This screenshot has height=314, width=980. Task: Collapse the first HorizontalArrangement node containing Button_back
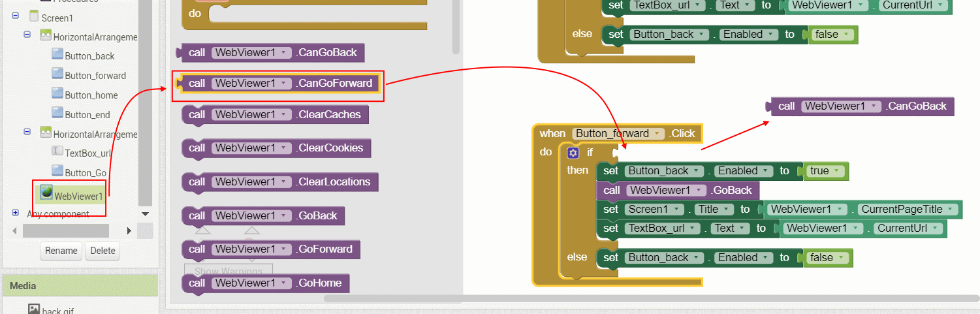pos(27,34)
